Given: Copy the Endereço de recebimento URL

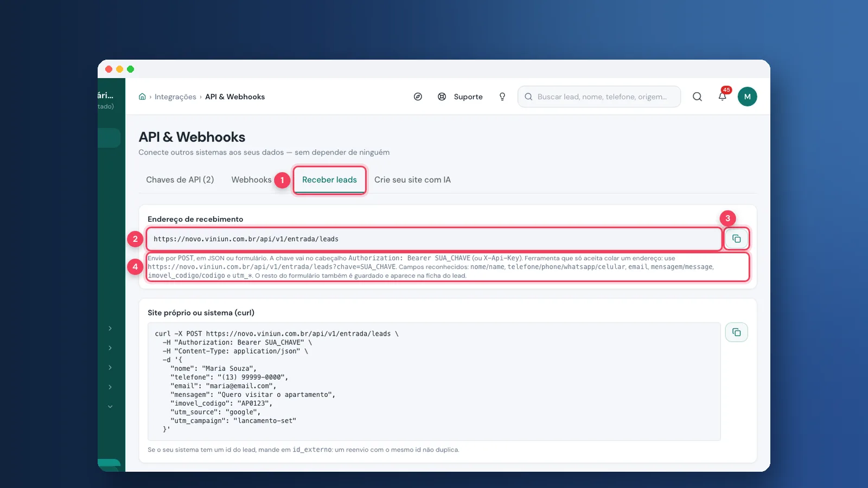Looking at the screenshot, I should click(x=736, y=239).
